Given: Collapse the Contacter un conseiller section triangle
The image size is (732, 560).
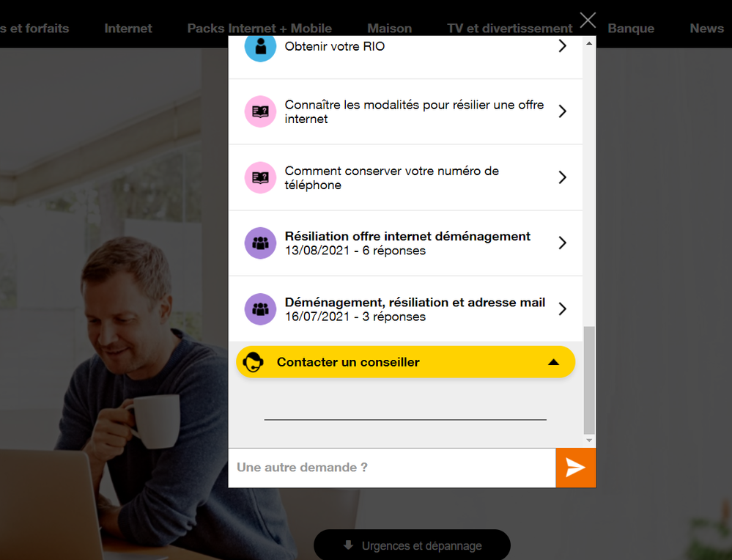Looking at the screenshot, I should coord(554,362).
